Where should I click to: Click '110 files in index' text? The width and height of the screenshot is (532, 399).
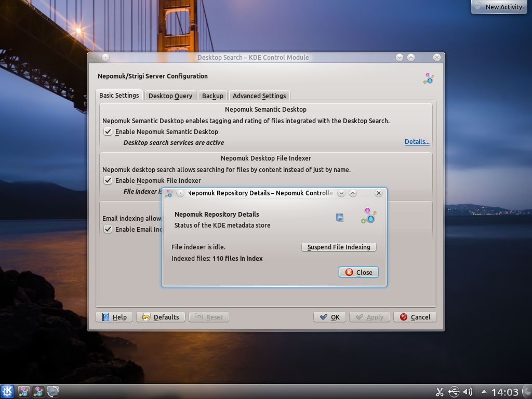click(x=237, y=259)
